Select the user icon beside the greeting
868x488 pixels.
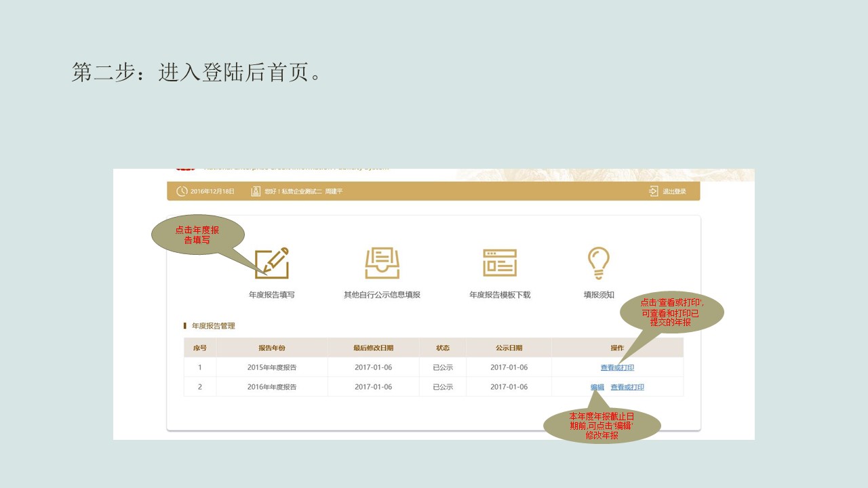click(x=256, y=191)
